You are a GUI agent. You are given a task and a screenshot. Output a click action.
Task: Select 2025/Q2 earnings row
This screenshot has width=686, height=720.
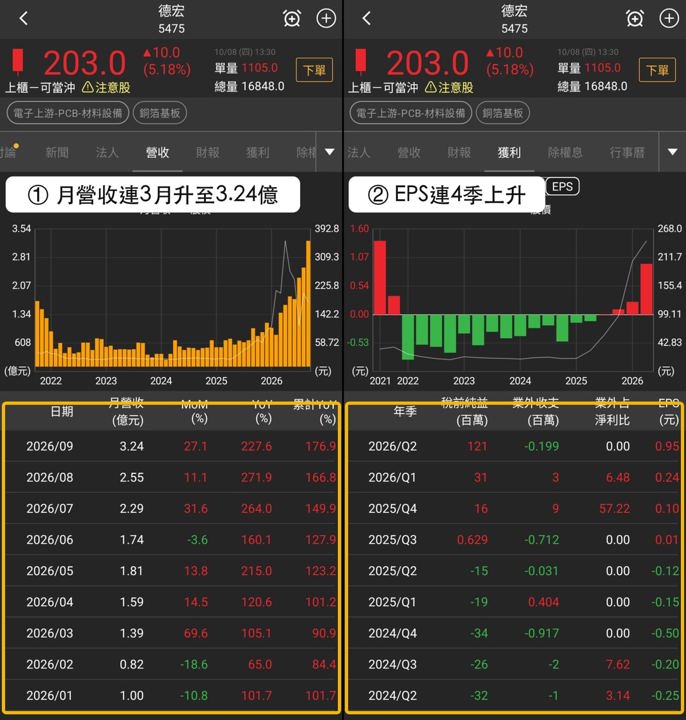point(514,571)
